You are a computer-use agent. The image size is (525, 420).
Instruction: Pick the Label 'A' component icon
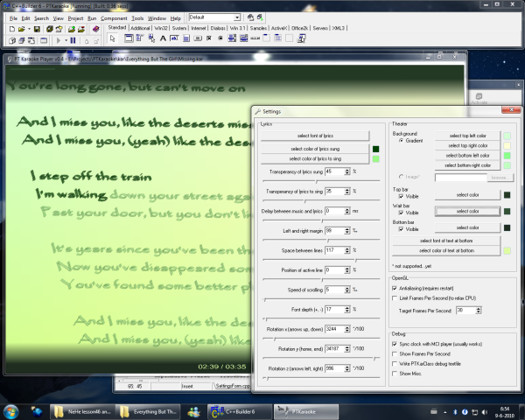(x=163, y=40)
